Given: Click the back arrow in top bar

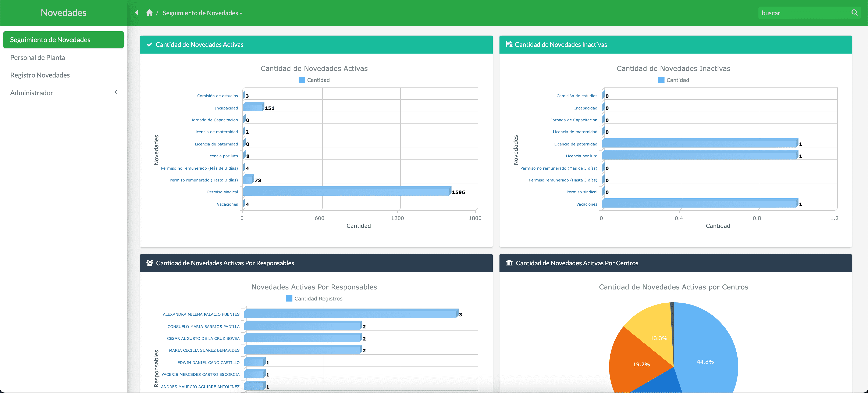Looking at the screenshot, I should point(137,13).
